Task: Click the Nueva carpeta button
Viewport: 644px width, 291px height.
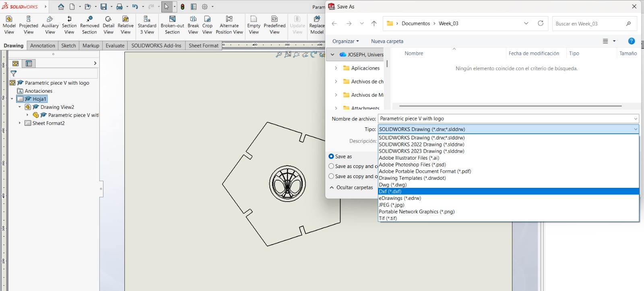Action: (387, 41)
